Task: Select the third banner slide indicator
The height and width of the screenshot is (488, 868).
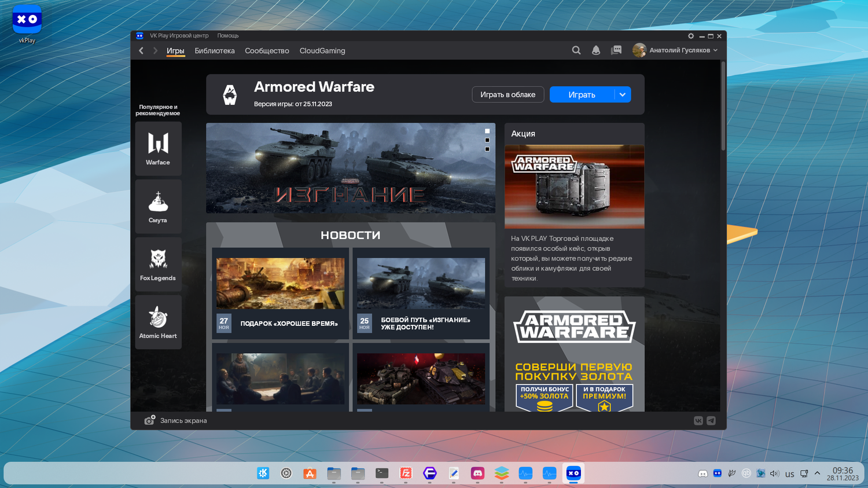Action: [487, 149]
